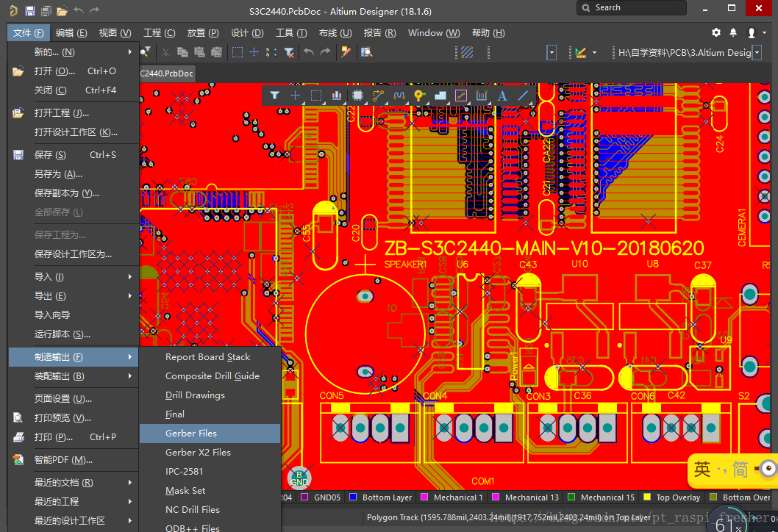Image resolution: width=778 pixels, height=532 pixels.
Task: Select IPC-2581 entry
Action: click(x=210, y=472)
